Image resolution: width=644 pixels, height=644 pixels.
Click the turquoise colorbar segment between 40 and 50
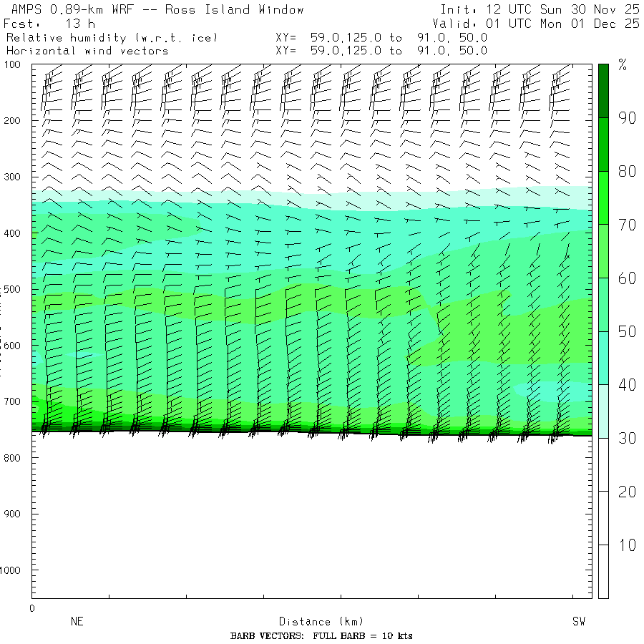pyautogui.click(x=603, y=358)
